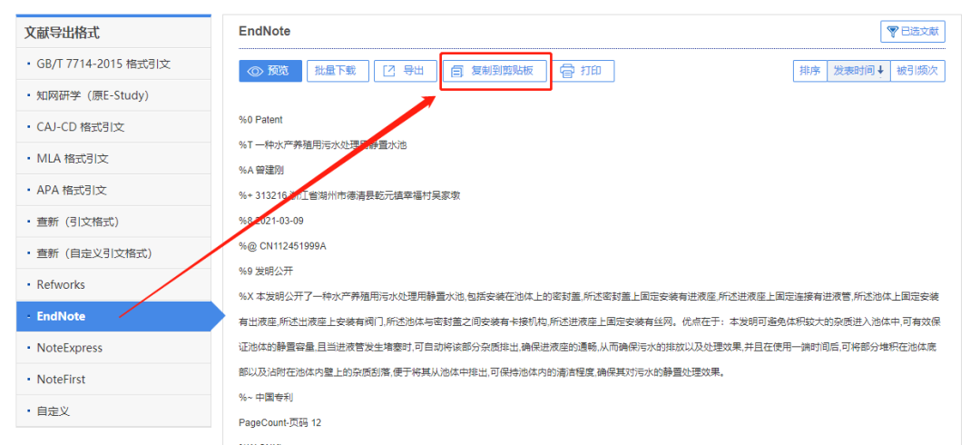Click the eye icon on 预览 button
Viewport: 980px width, 445px height.
pos(255,72)
